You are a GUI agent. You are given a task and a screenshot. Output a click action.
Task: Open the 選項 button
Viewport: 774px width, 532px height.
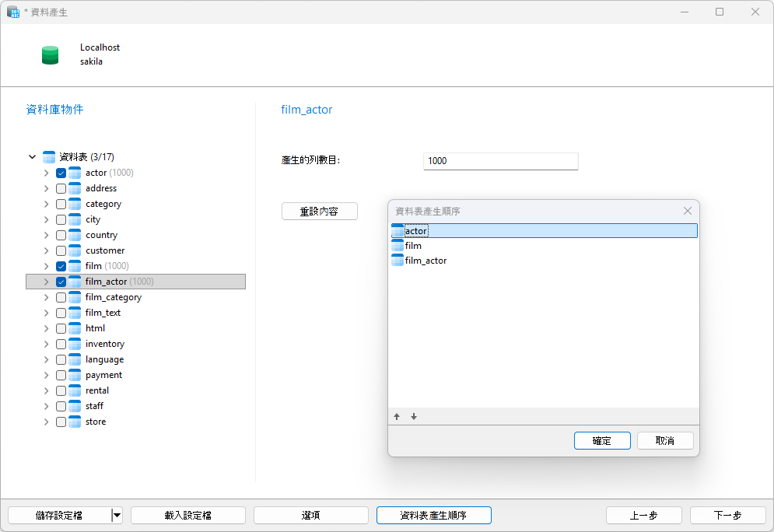(311, 515)
